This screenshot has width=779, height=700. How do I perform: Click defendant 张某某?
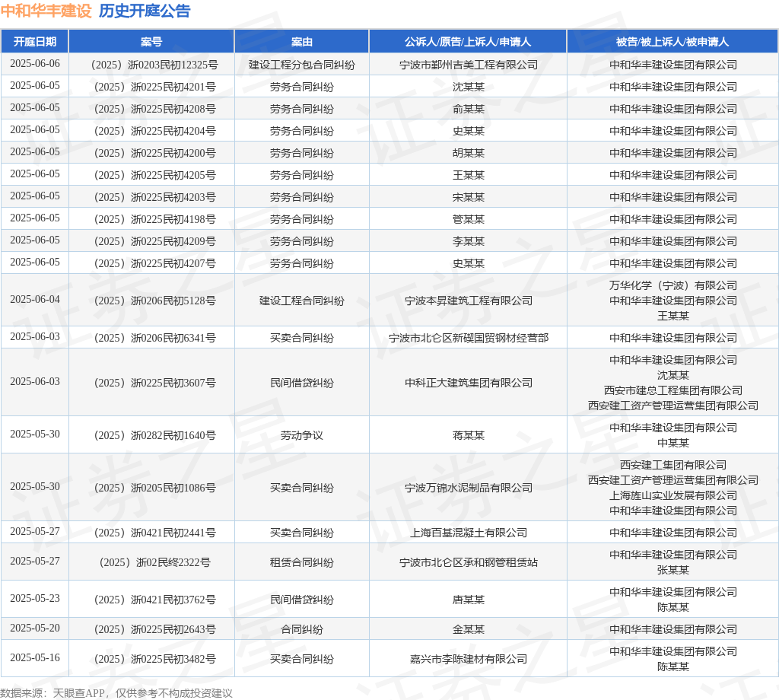tap(672, 570)
